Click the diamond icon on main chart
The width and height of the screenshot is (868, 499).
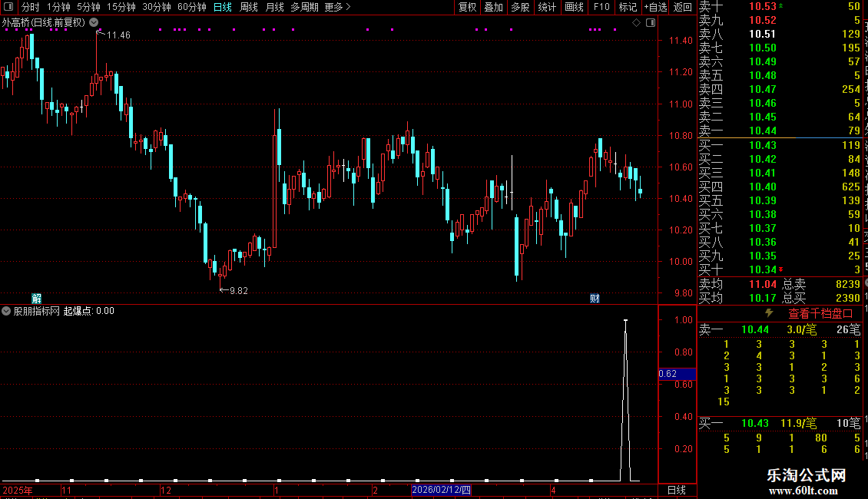point(636,23)
